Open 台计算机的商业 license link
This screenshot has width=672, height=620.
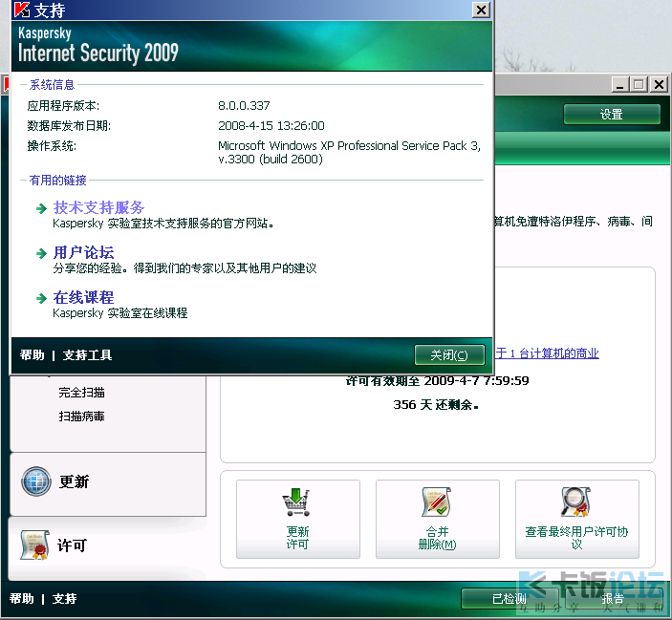click(548, 353)
